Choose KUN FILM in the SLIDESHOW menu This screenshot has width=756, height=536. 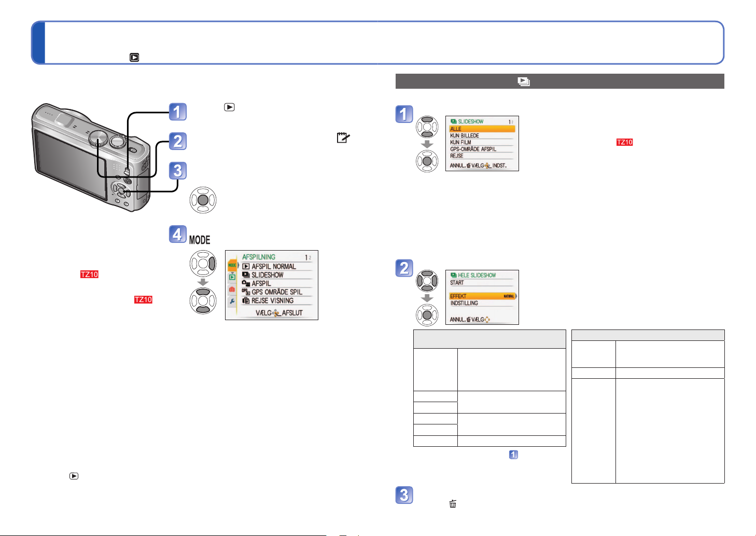[460, 142]
